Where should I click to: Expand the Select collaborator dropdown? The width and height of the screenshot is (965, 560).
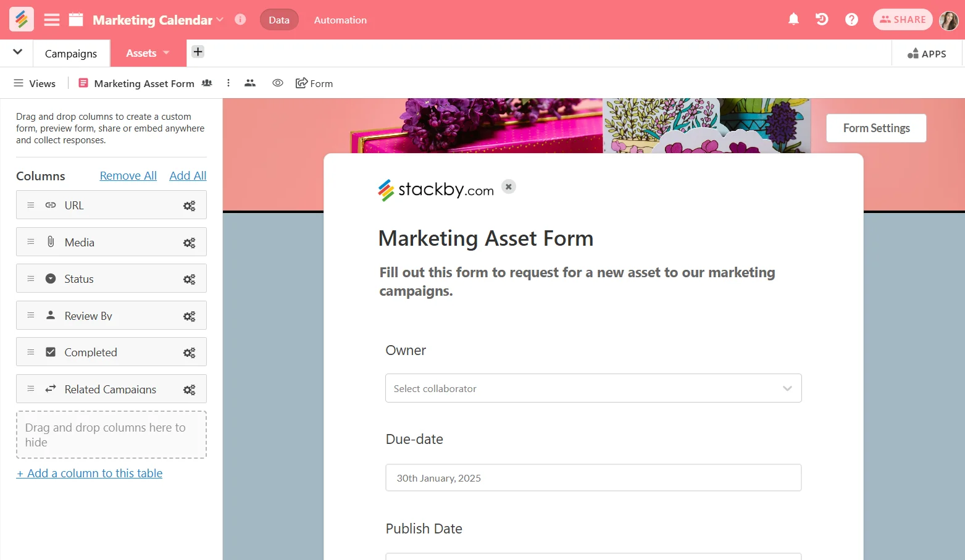coord(787,388)
